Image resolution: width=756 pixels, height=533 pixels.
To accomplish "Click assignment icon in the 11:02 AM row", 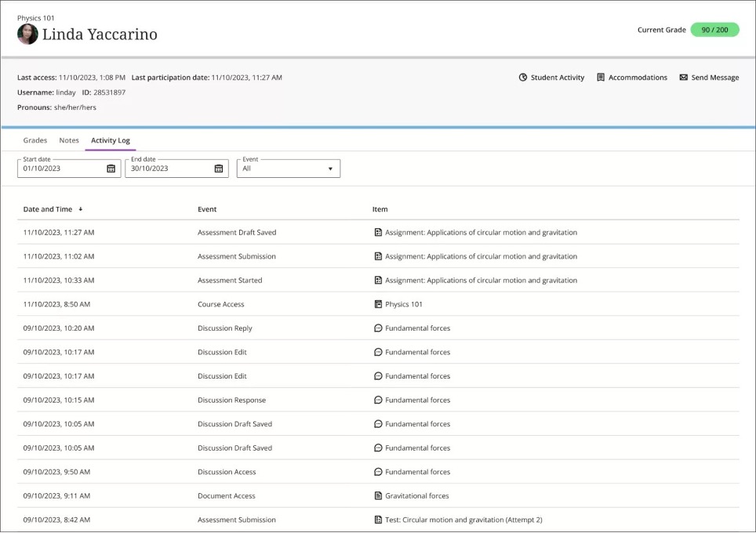I will [x=378, y=256].
